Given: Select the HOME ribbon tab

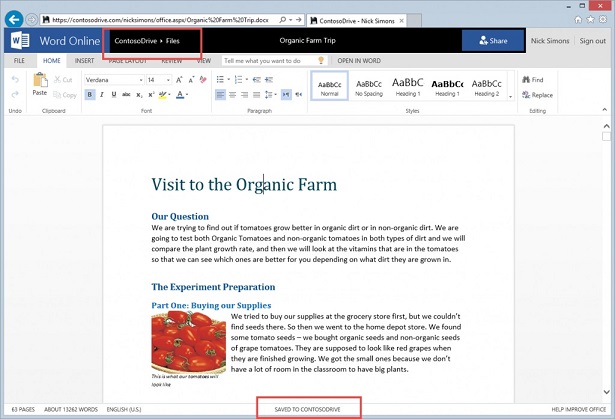Looking at the screenshot, I should (52, 61).
